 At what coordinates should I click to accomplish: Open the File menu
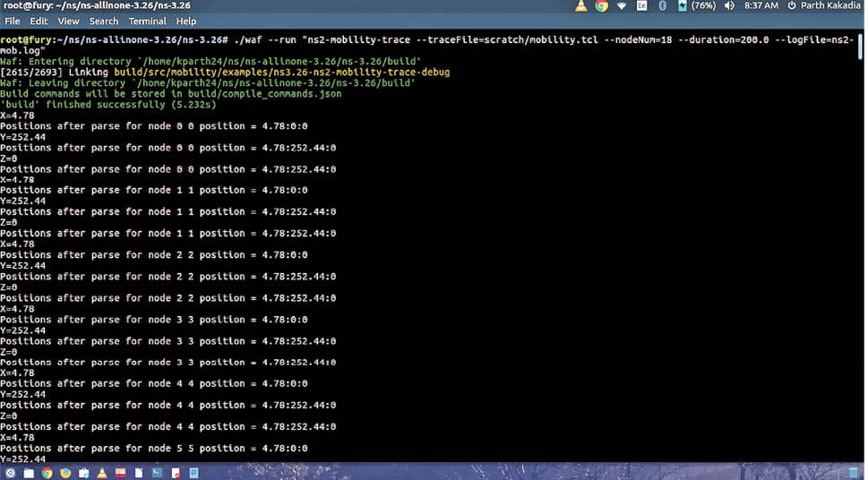[13, 21]
